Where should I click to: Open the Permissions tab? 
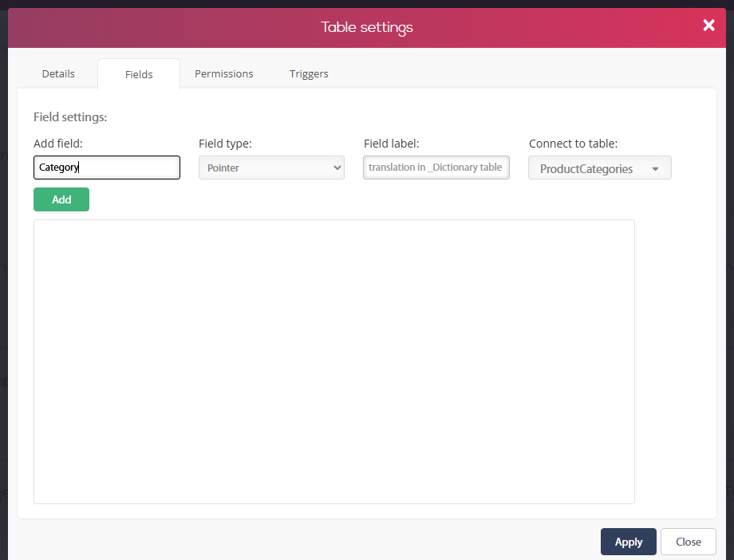tap(223, 74)
